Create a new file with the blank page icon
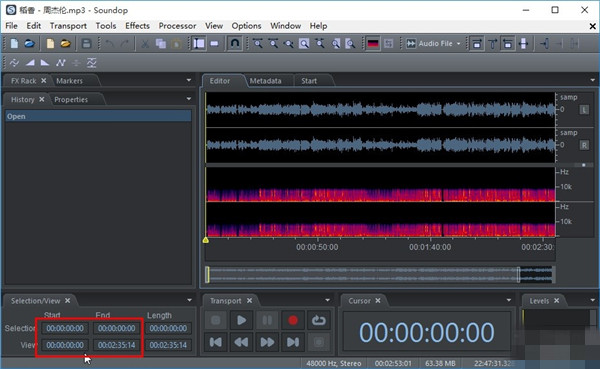Image resolution: width=600 pixels, height=369 pixels. tap(14, 44)
